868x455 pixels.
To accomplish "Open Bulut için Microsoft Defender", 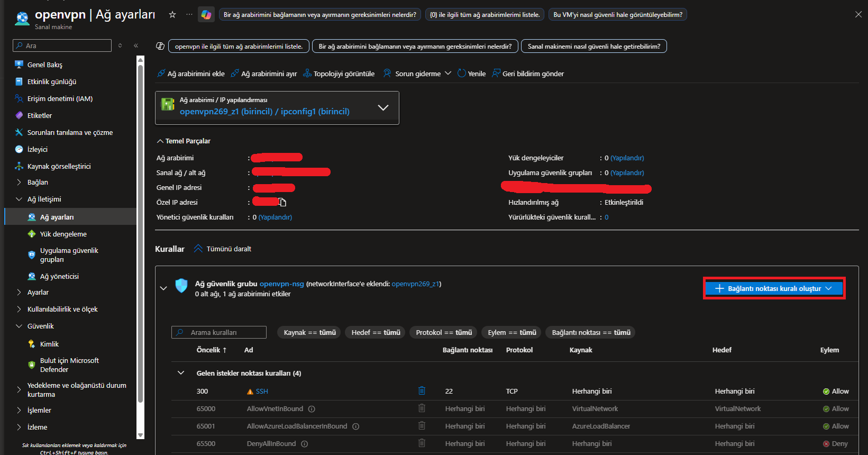I will pyautogui.click(x=69, y=365).
